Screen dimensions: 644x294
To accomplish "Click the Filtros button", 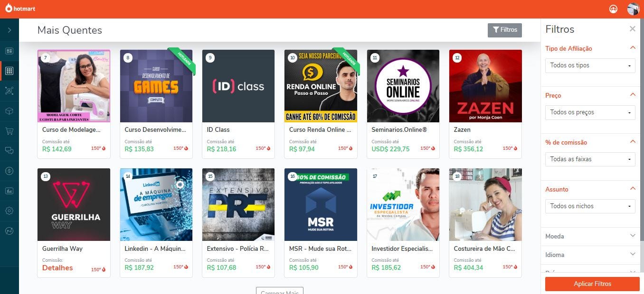I will click(x=505, y=30).
